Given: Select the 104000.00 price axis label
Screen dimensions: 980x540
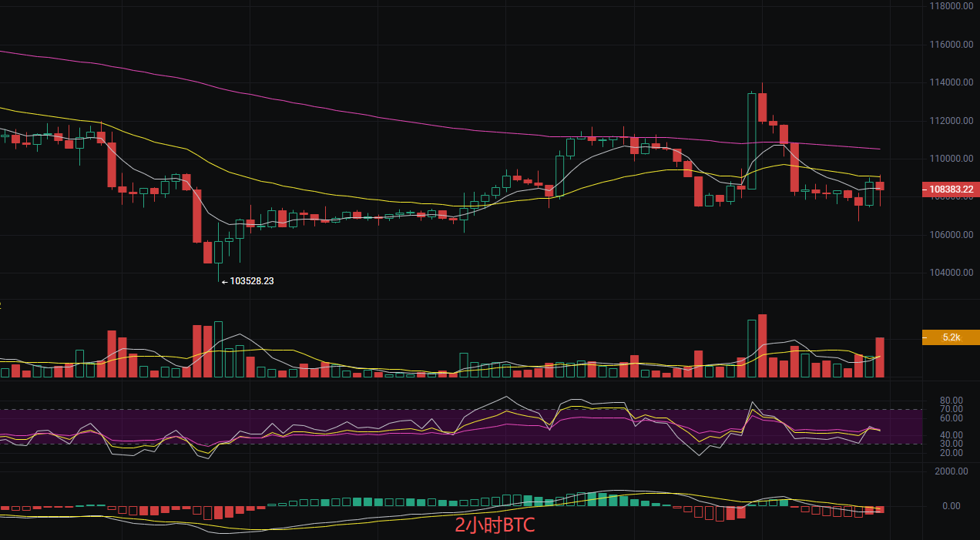Looking at the screenshot, I should (x=950, y=273).
